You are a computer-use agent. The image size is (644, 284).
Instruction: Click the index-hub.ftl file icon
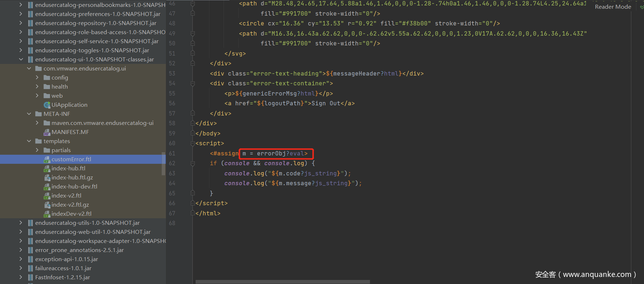click(47, 168)
